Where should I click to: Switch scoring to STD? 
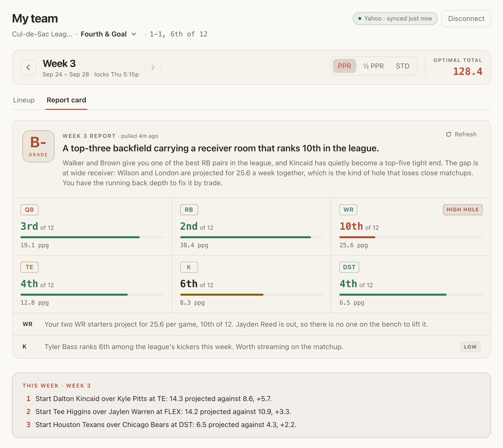pyautogui.click(x=403, y=66)
